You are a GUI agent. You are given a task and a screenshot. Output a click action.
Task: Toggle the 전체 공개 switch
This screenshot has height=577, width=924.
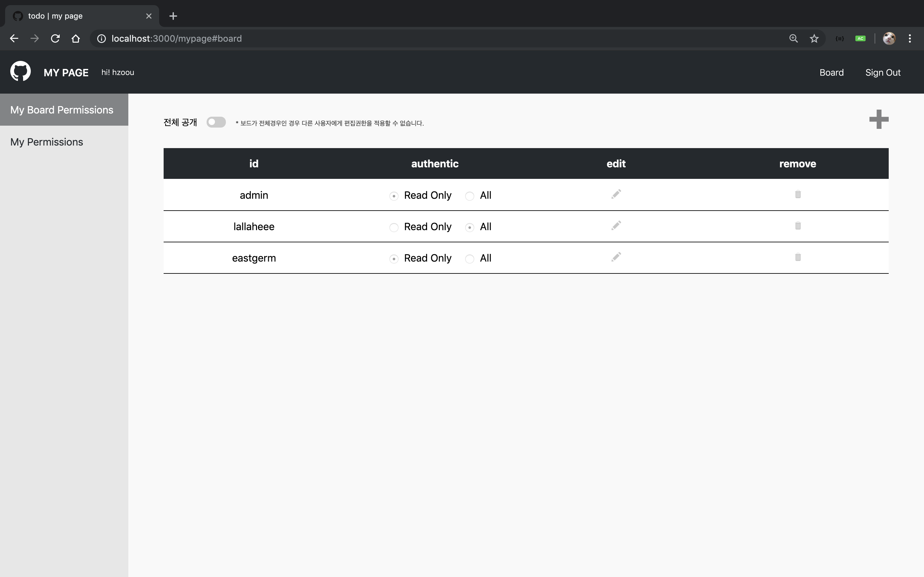pyautogui.click(x=216, y=122)
